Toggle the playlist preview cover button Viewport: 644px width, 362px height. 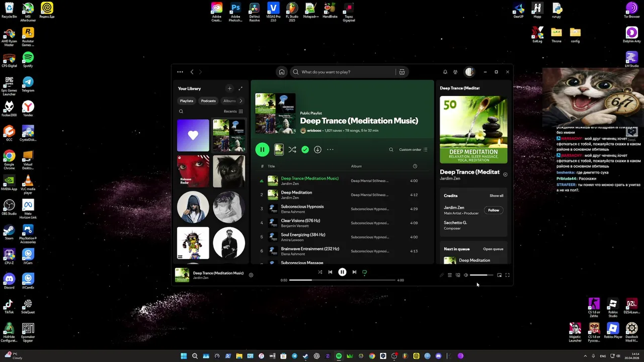pos(279,149)
